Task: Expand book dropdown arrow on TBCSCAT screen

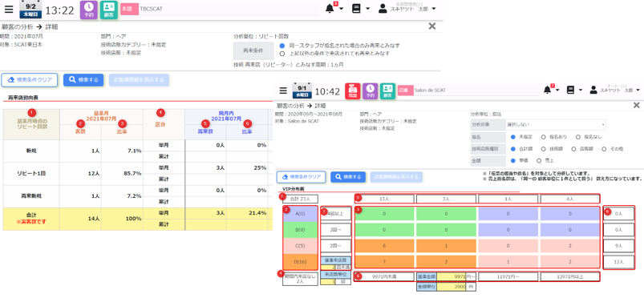Action: [367, 9]
